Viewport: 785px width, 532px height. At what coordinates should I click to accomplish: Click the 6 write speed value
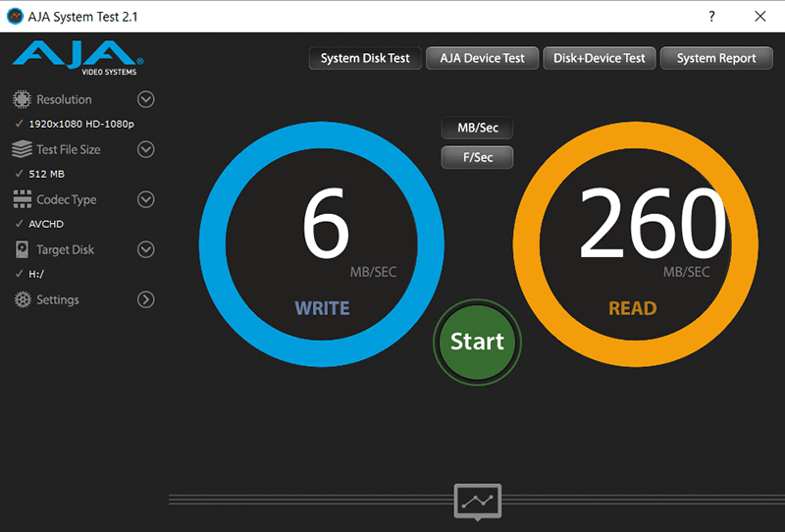(326, 222)
